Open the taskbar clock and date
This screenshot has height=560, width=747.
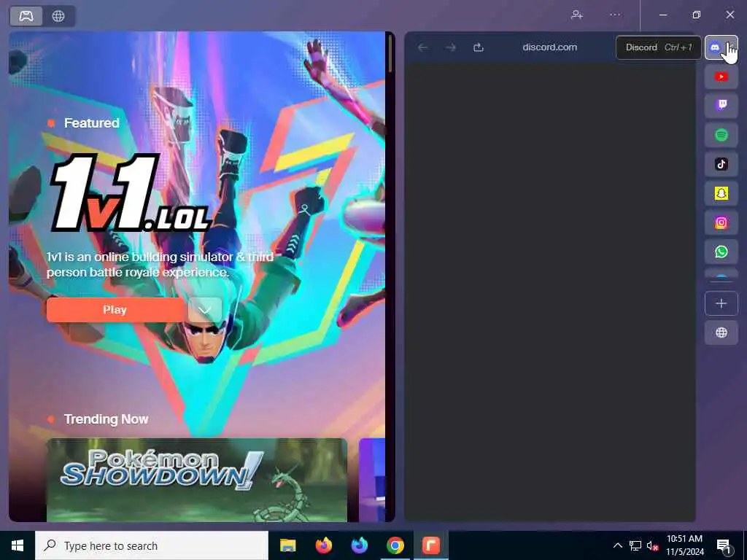(x=684, y=545)
